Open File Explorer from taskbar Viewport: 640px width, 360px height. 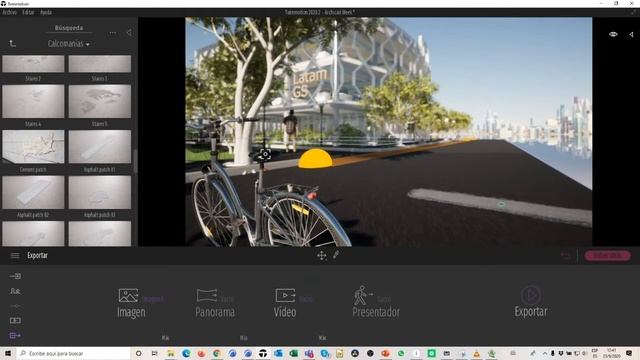(x=171, y=353)
